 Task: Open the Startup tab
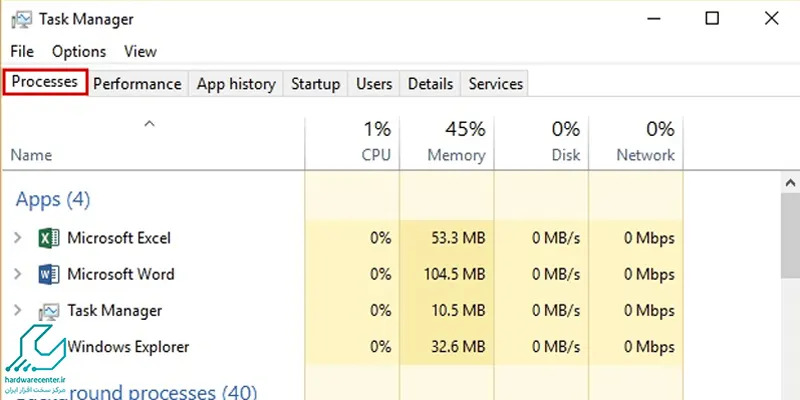click(x=315, y=84)
